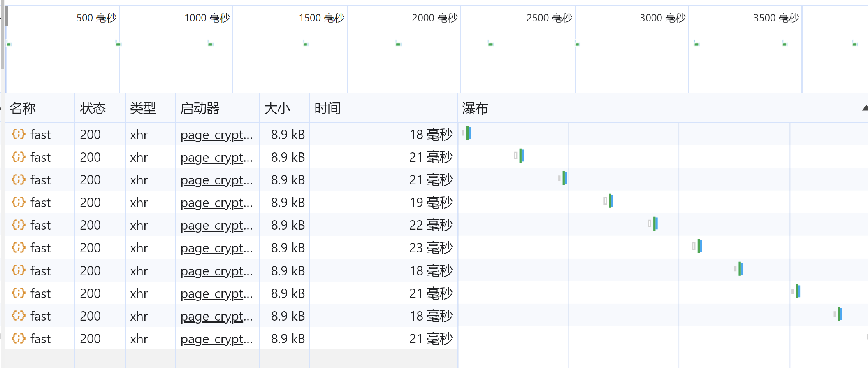Image resolution: width=868 pixels, height=368 pixels.
Task: Click the XHR icon in the 22 毫秒 row
Action: point(18,225)
